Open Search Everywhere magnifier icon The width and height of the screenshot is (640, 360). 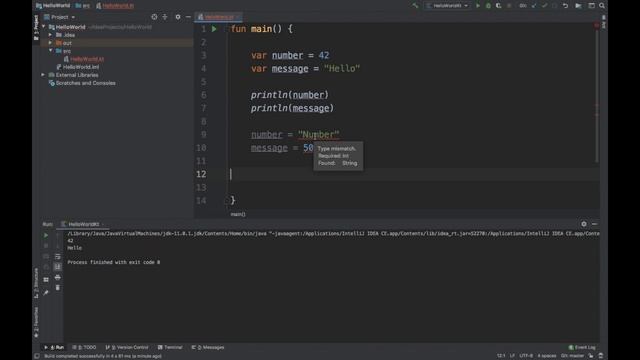coord(602,6)
